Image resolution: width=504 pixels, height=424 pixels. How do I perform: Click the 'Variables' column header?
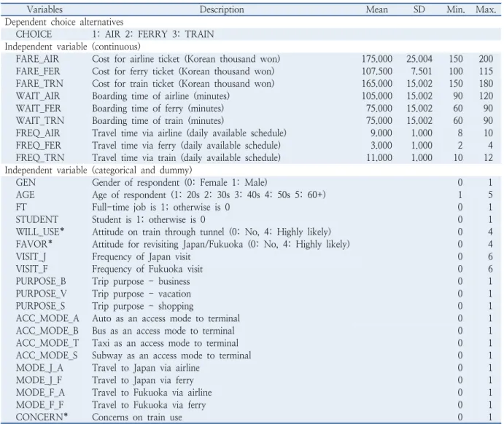point(44,9)
